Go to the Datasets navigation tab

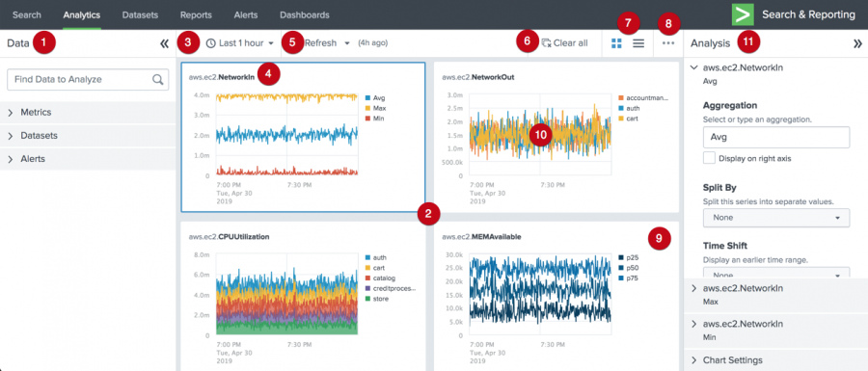tap(140, 14)
